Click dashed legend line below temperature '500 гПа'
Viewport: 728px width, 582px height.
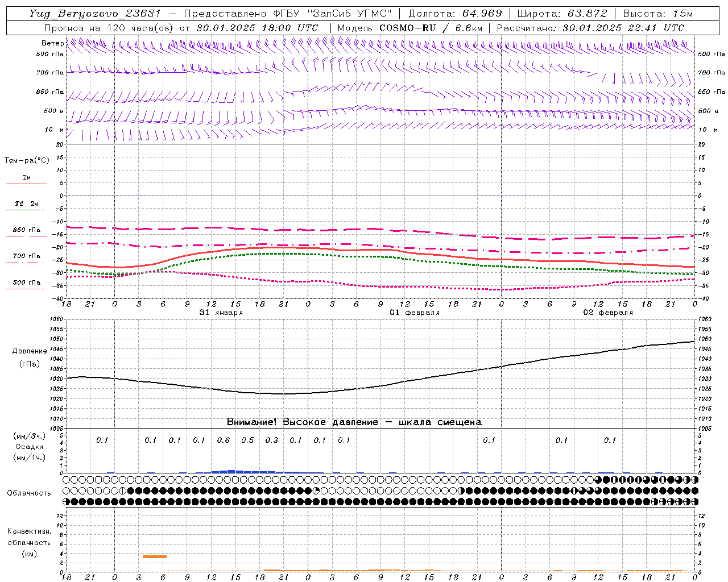point(26,289)
